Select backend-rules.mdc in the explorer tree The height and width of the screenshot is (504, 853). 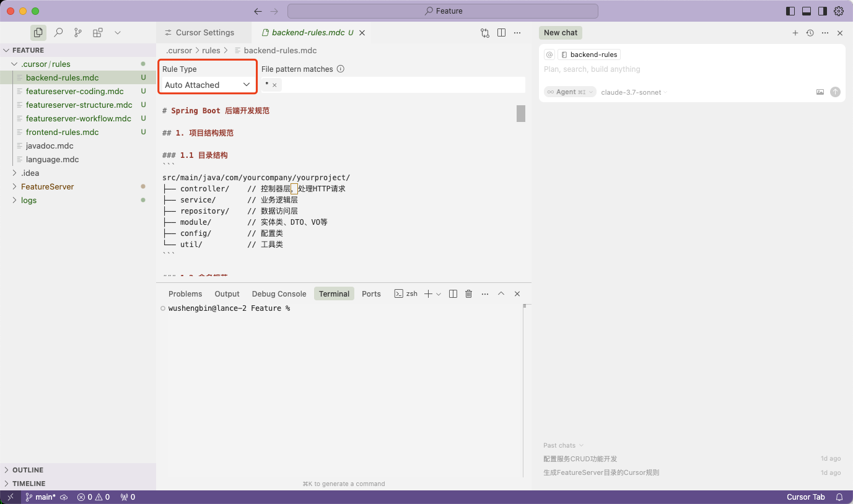[78, 77]
